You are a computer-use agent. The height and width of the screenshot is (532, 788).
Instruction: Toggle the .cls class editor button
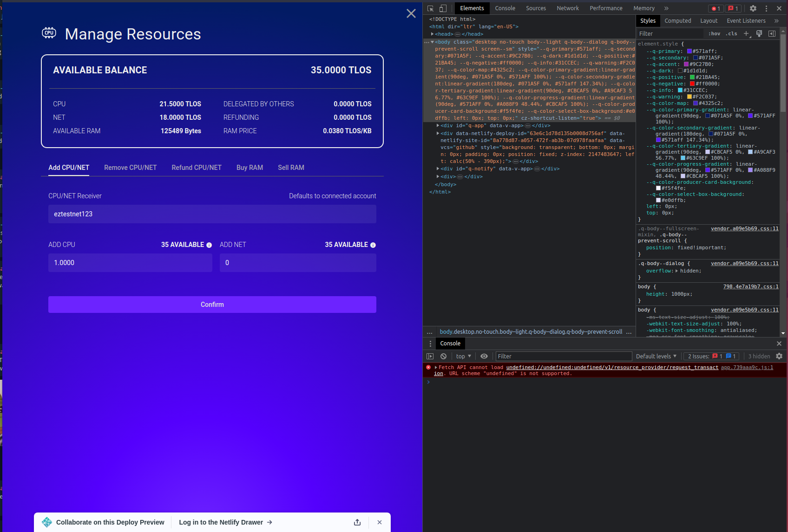(732, 33)
